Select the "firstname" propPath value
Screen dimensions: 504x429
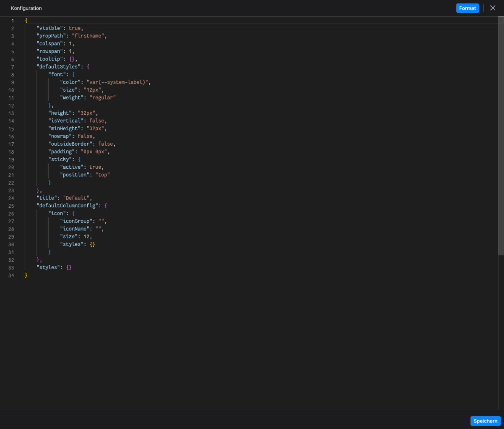point(88,36)
